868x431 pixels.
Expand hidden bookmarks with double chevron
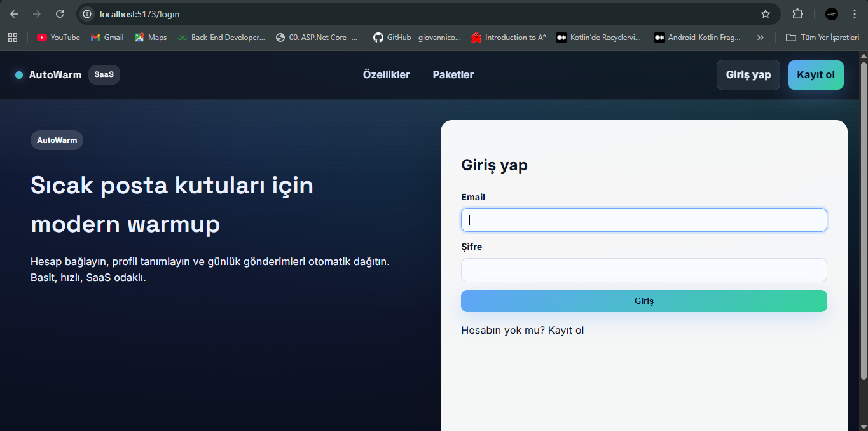pos(760,38)
